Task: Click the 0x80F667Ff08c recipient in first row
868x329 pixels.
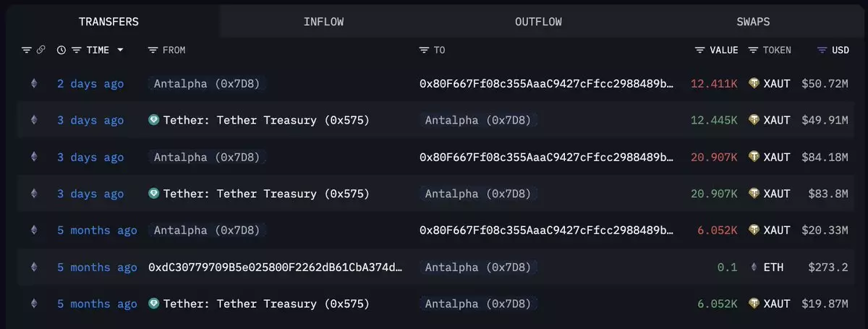Action: coord(546,84)
